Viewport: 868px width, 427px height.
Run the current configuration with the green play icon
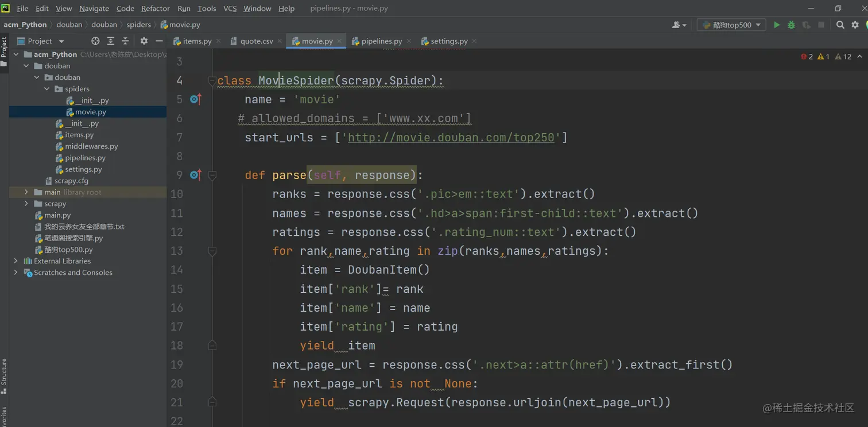pyautogui.click(x=777, y=25)
